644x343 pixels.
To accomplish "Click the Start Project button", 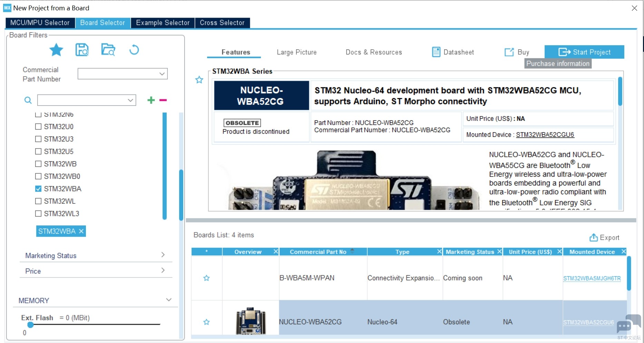I will tap(584, 52).
